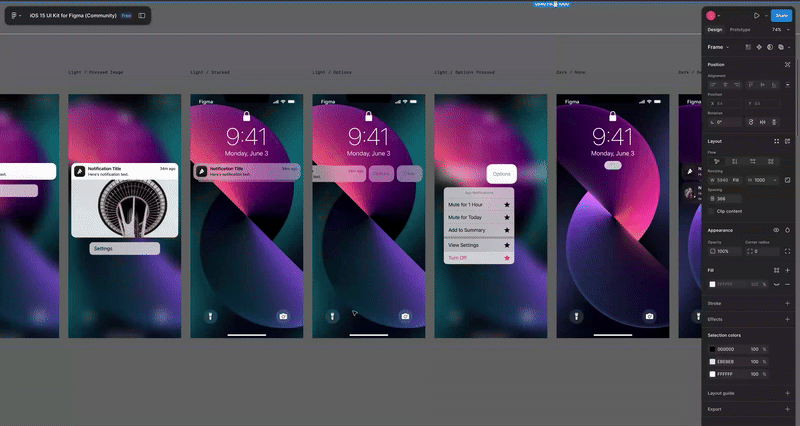Toggle the Appearance visibility eye icon
Screen dimensions: 800x426
776,230
